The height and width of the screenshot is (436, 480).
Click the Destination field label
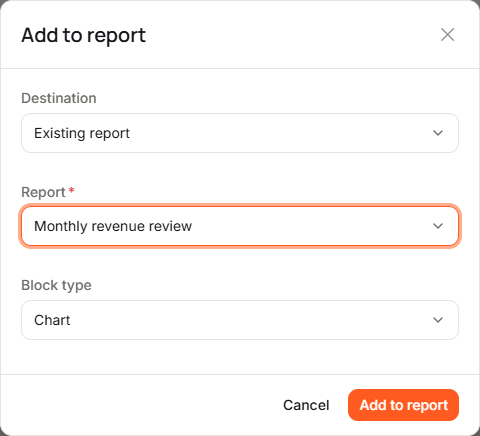59,98
